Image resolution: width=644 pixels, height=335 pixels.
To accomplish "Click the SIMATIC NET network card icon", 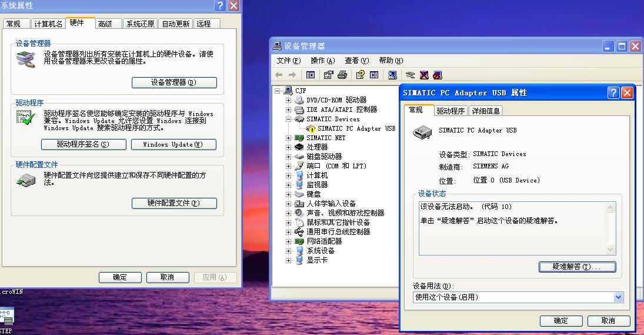I will coord(299,138).
